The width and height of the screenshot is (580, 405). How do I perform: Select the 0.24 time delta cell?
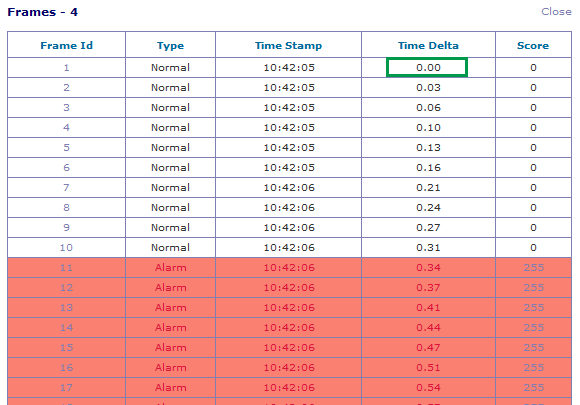point(428,207)
